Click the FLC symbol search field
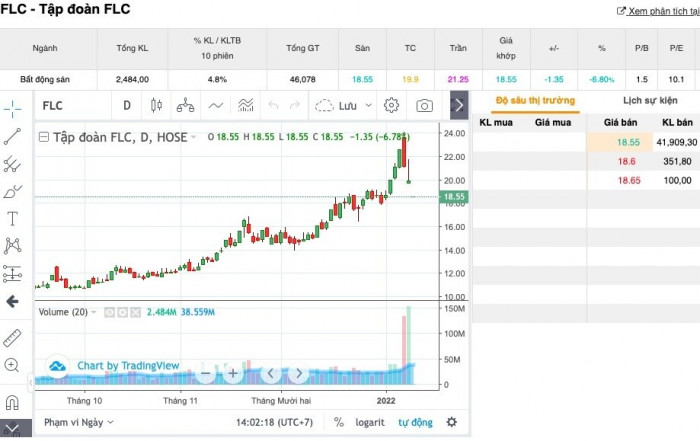 pyautogui.click(x=70, y=105)
